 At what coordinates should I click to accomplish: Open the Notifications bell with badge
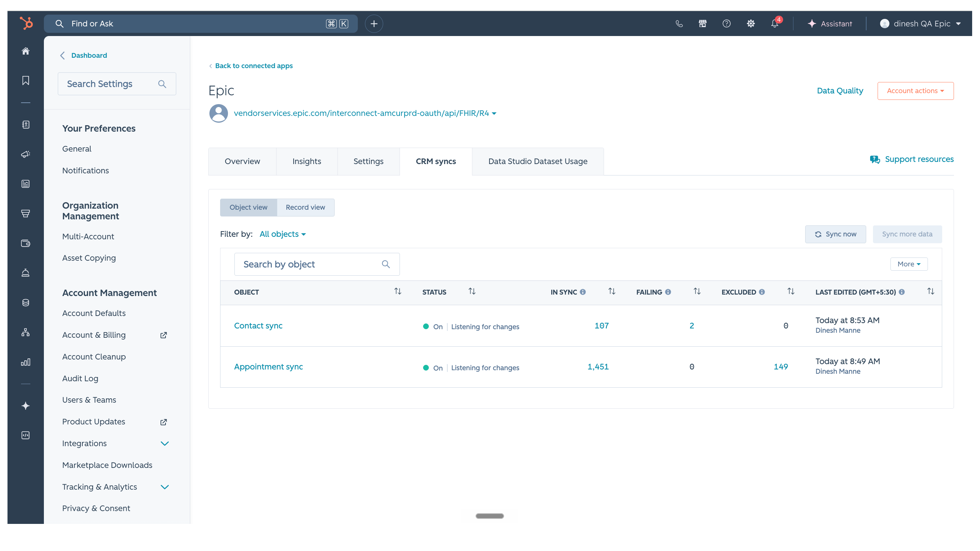point(775,23)
